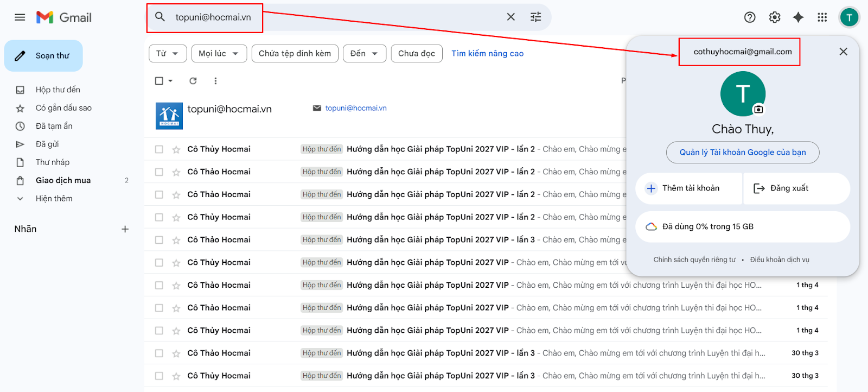Click the search magnifier icon
Screen dimensions: 868x392
coord(160,17)
